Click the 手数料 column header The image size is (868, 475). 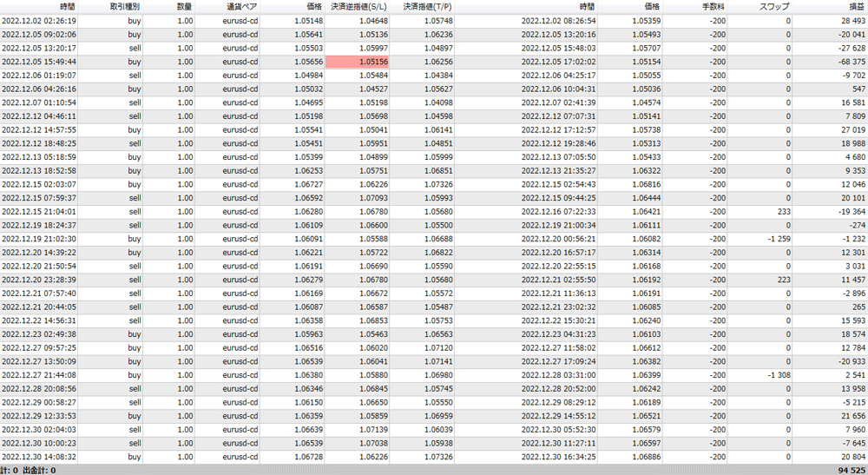[713, 7]
